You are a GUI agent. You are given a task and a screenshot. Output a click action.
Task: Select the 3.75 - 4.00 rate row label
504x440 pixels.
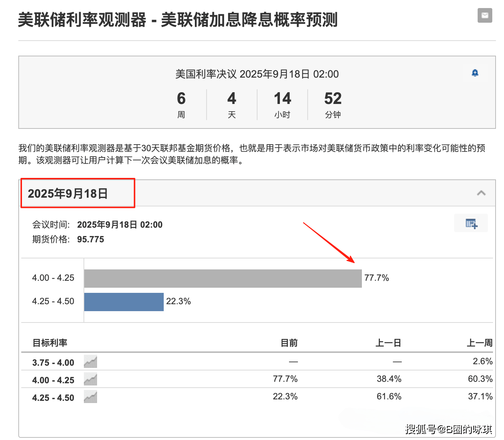53,362
